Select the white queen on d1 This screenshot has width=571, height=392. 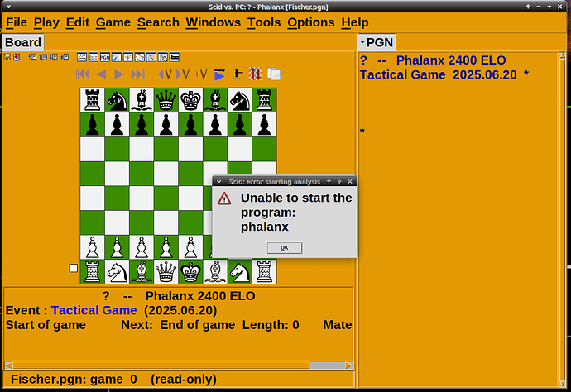pyautogui.click(x=166, y=272)
